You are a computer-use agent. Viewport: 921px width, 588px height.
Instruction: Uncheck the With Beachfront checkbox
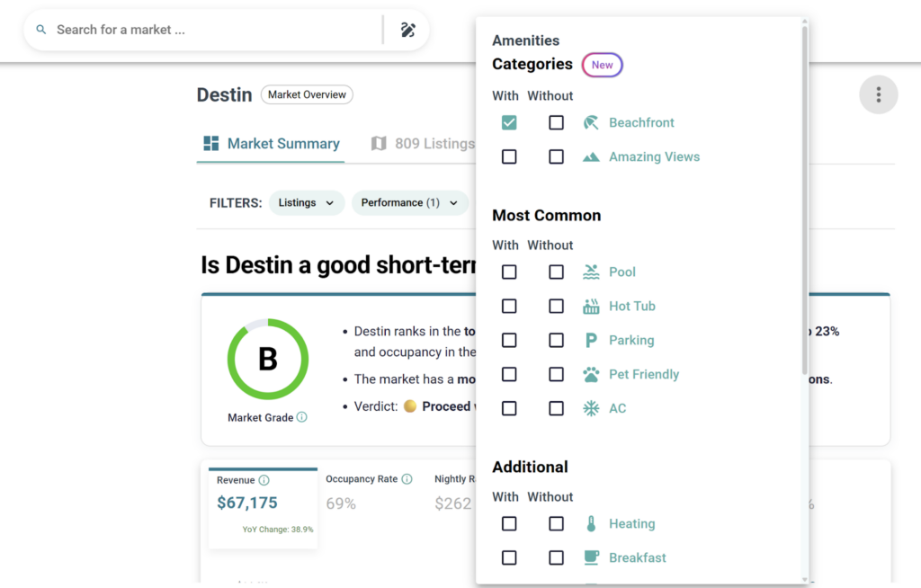point(509,123)
